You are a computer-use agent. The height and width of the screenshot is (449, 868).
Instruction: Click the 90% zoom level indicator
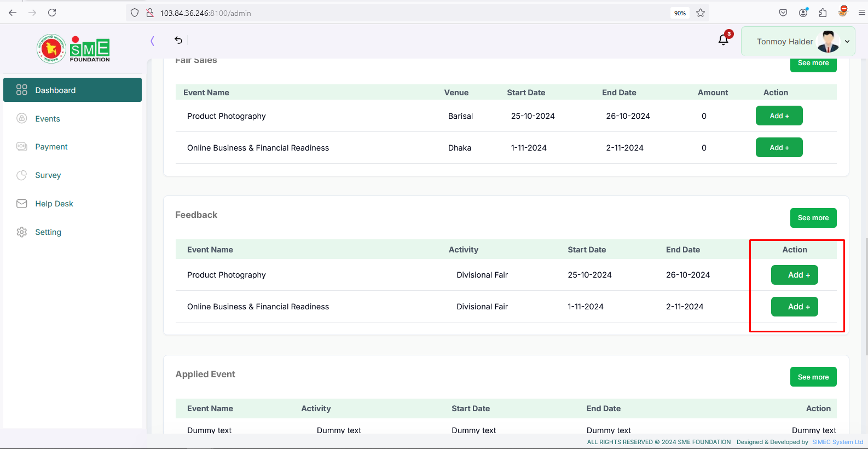click(680, 13)
